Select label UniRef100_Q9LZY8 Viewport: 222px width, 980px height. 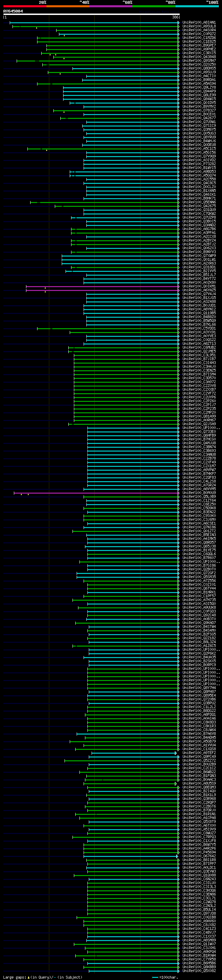[x=199, y=88]
